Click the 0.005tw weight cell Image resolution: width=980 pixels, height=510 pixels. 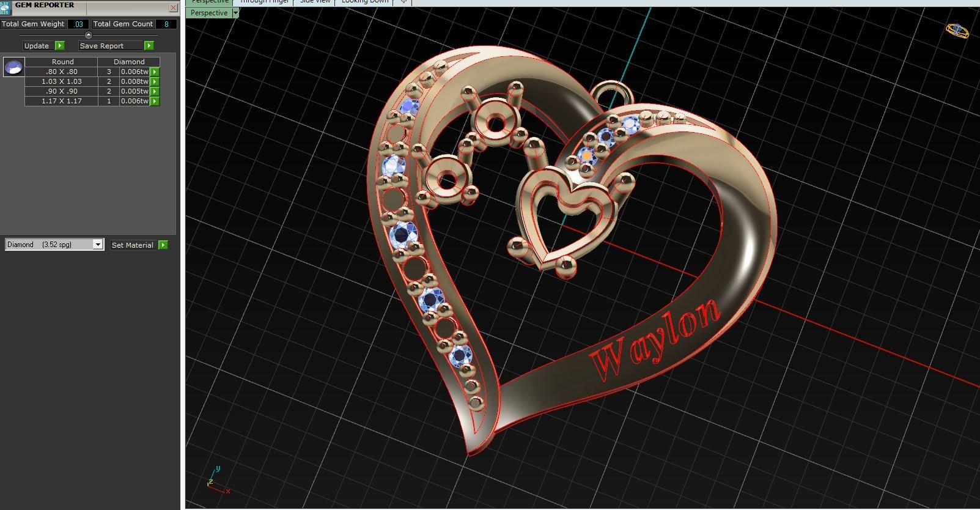134,91
